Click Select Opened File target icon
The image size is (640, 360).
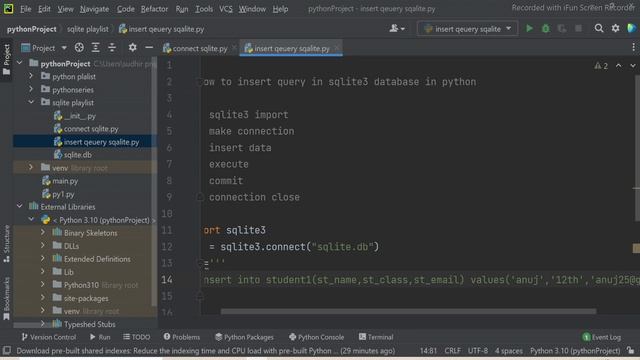coord(79,48)
